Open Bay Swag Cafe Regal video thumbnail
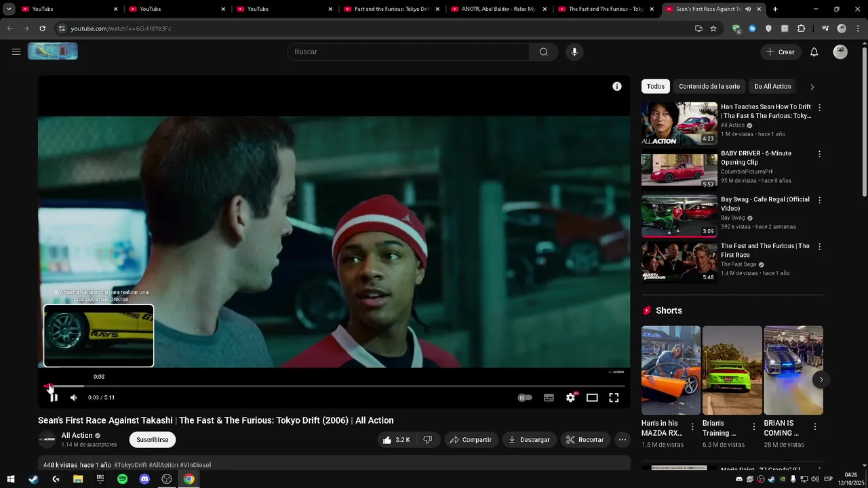Image resolution: width=868 pixels, height=488 pixels. [x=679, y=216]
